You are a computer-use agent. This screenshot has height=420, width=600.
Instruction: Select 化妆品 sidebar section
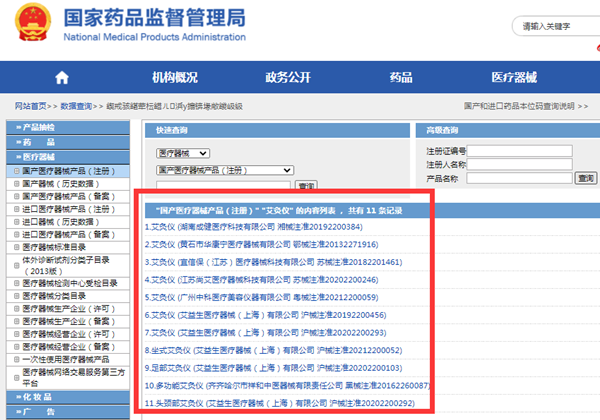[x=68, y=397]
